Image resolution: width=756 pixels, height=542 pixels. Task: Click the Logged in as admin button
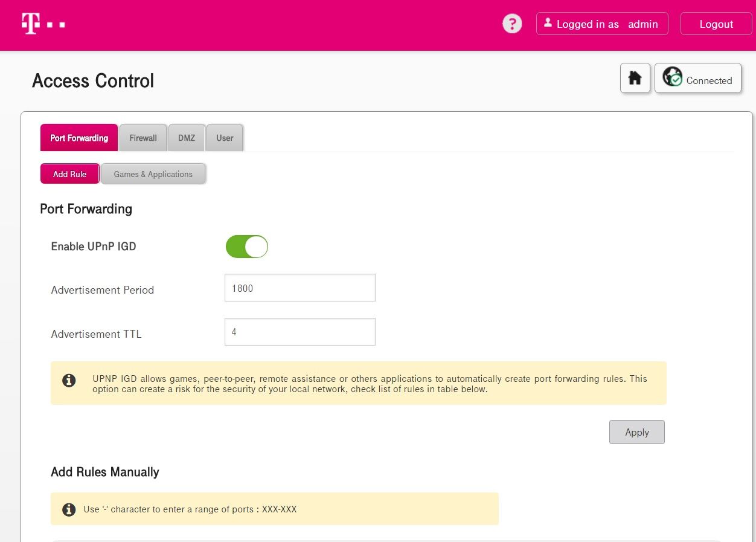coord(602,24)
